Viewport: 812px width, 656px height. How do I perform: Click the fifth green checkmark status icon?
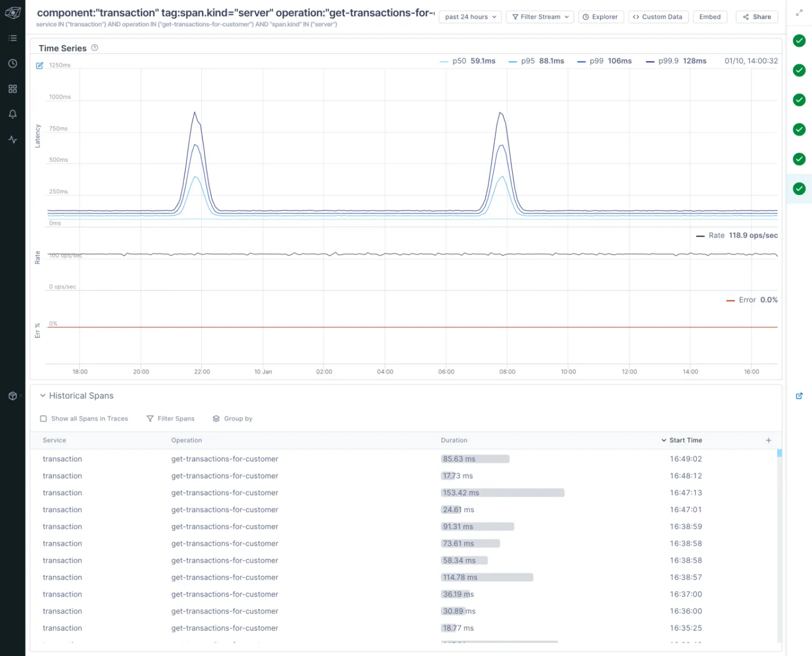point(799,159)
